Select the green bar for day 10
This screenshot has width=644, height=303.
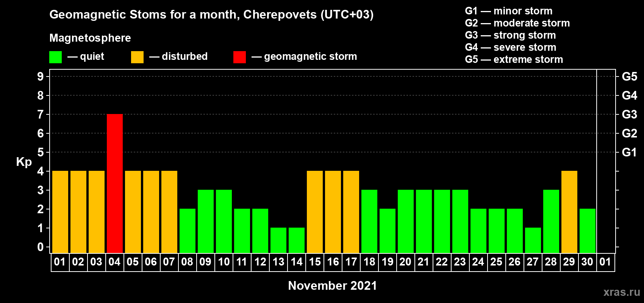click(224, 222)
